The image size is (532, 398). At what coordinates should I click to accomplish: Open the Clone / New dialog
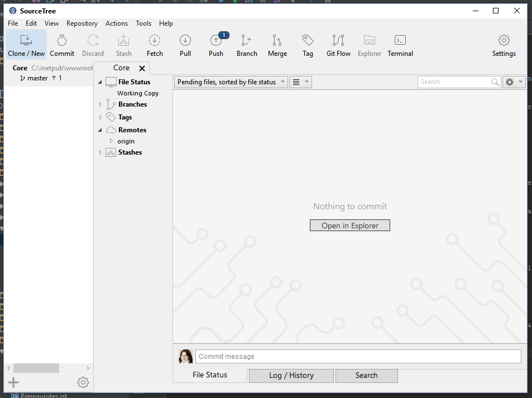(x=26, y=45)
